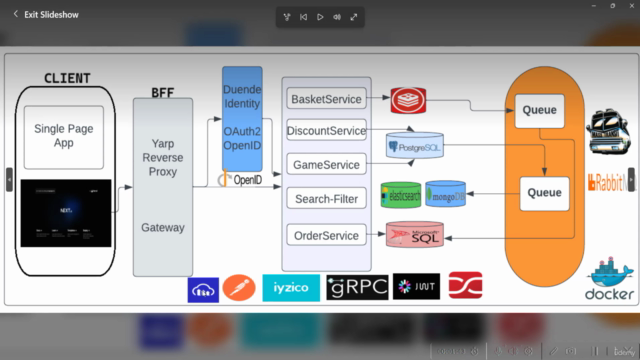Viewport: 640px width, 360px height.
Task: Click the red logo right of JWT
Action: tap(465, 285)
